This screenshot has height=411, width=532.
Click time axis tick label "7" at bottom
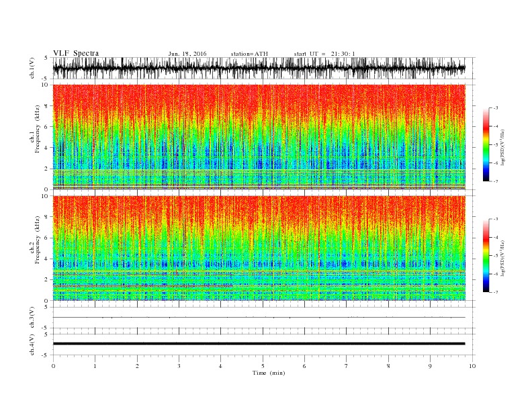347,366
